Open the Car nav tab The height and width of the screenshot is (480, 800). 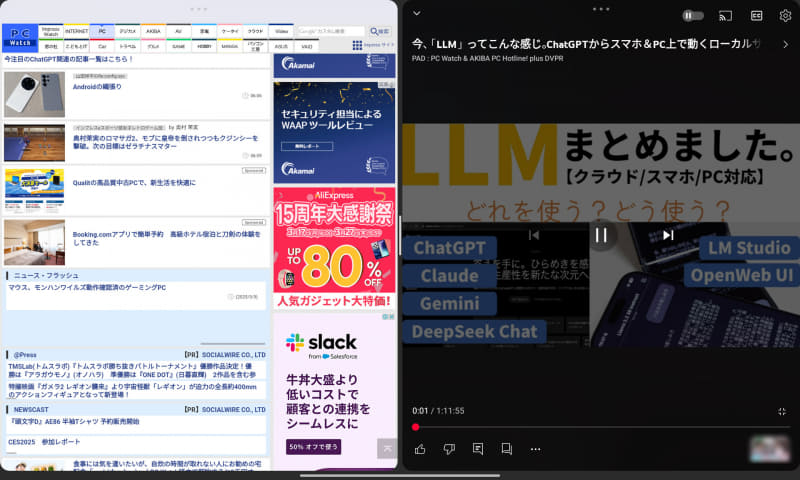coord(102,46)
